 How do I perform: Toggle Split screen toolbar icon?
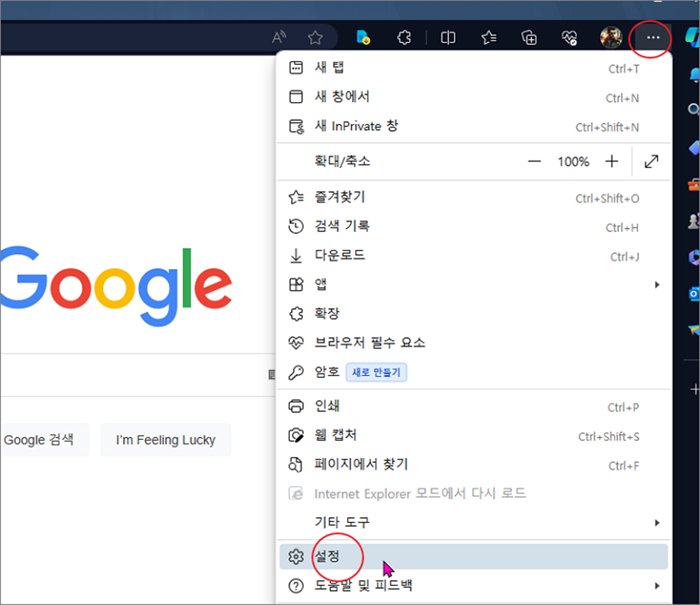pyautogui.click(x=448, y=37)
